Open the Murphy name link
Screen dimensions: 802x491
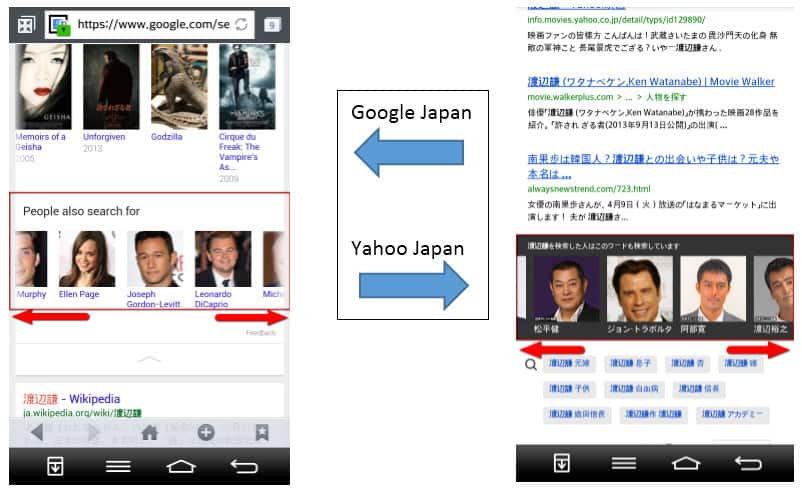pos(31,294)
